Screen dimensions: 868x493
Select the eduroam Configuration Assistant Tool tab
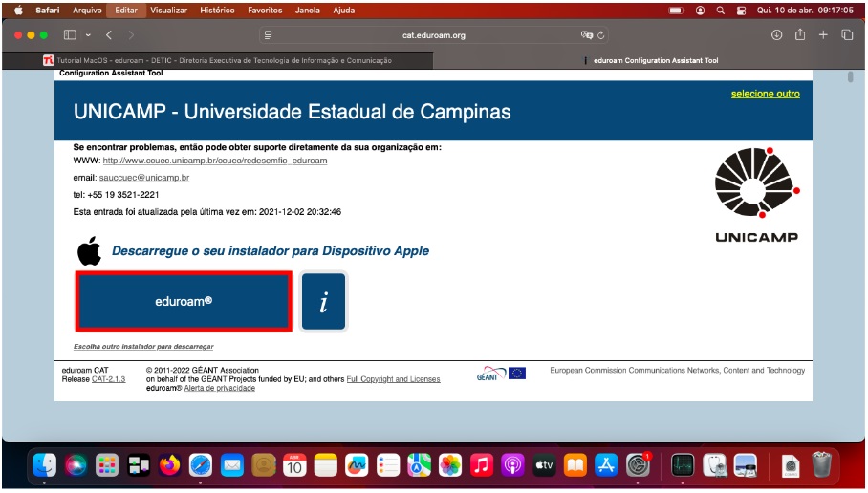648,60
